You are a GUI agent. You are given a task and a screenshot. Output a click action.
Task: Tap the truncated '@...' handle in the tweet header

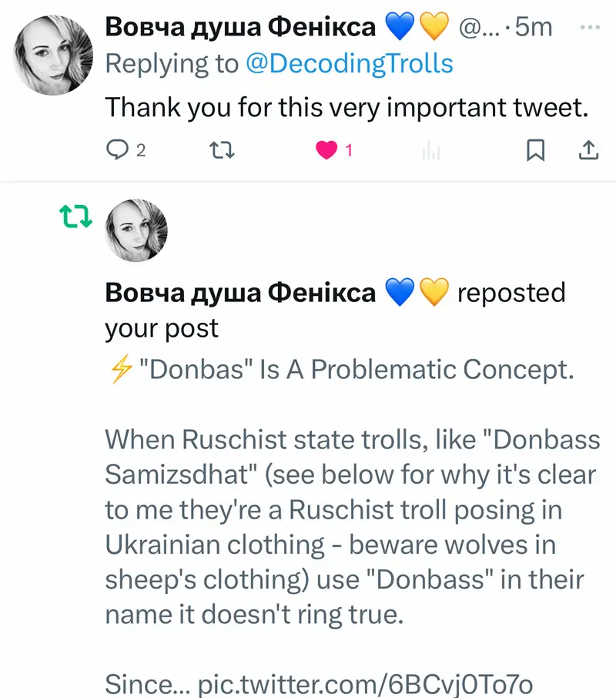click(480, 28)
